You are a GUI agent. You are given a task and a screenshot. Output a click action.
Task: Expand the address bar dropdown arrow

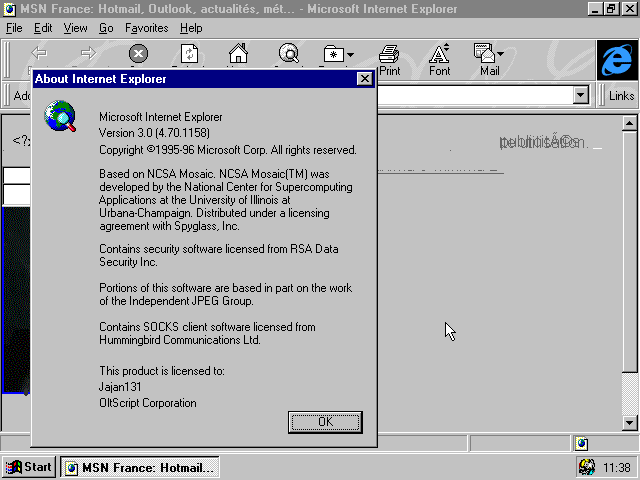click(x=580, y=96)
